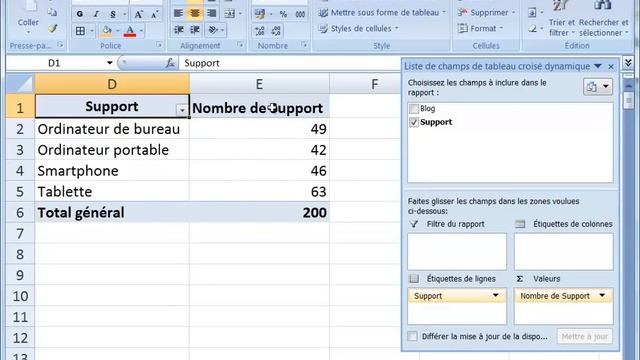
Task: Expand the font color dropdown arrow
Action: (141, 31)
